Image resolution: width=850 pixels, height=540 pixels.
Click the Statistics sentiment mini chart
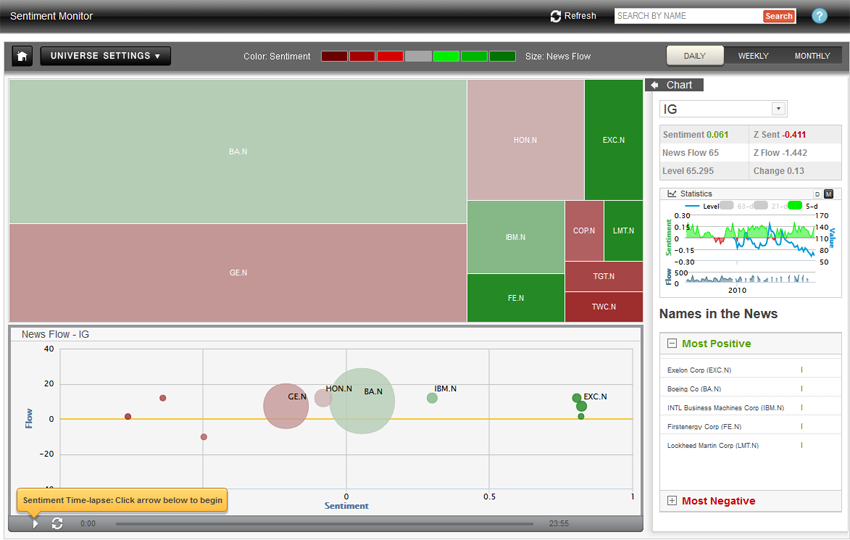(x=750, y=239)
